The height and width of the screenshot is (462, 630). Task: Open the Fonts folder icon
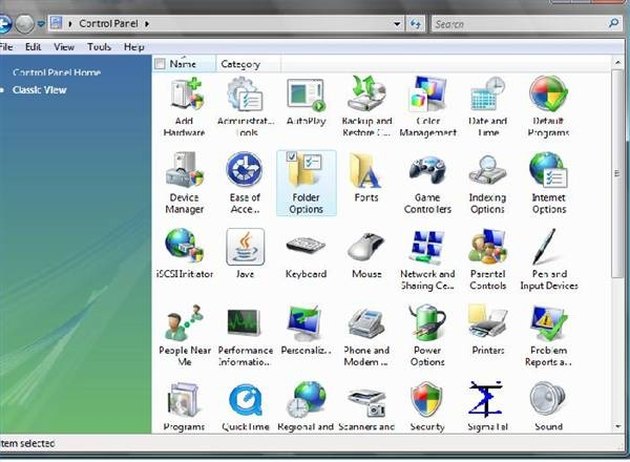pos(366,178)
